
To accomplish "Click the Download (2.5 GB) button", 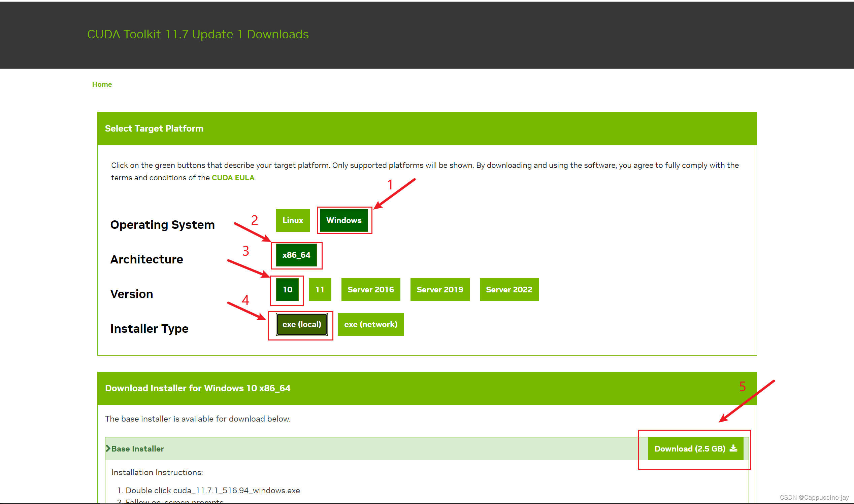I will pos(696,448).
